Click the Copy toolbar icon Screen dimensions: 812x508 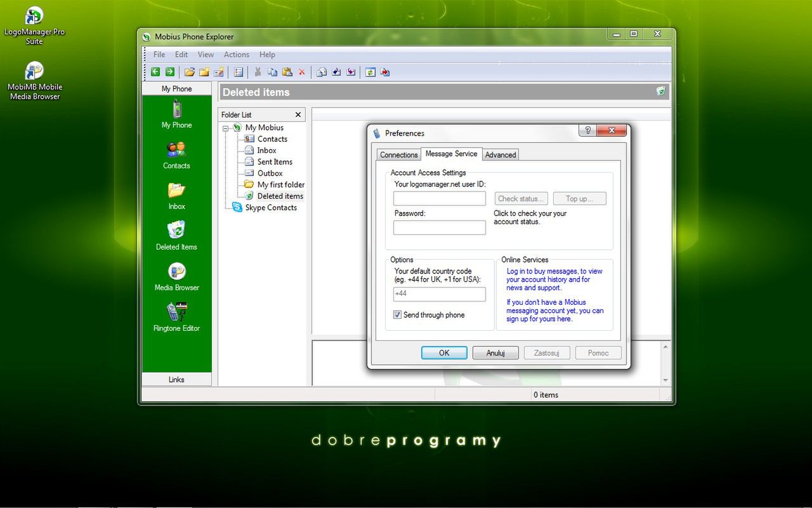click(272, 72)
